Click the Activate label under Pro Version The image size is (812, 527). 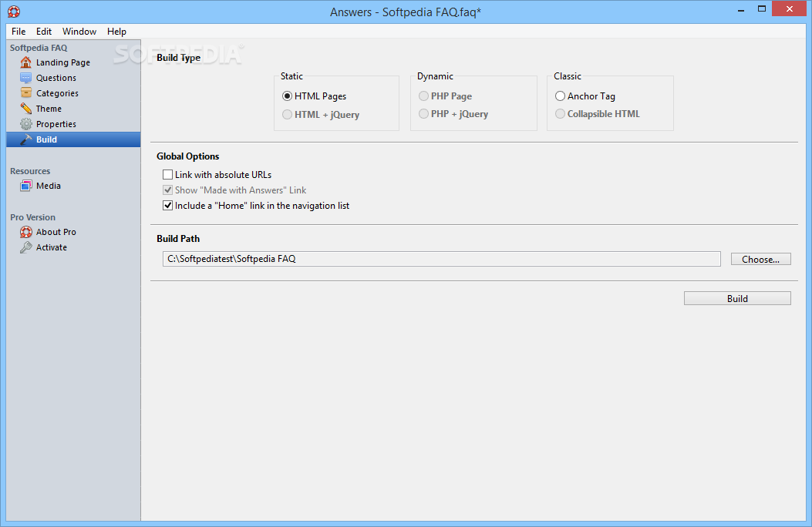pos(51,248)
